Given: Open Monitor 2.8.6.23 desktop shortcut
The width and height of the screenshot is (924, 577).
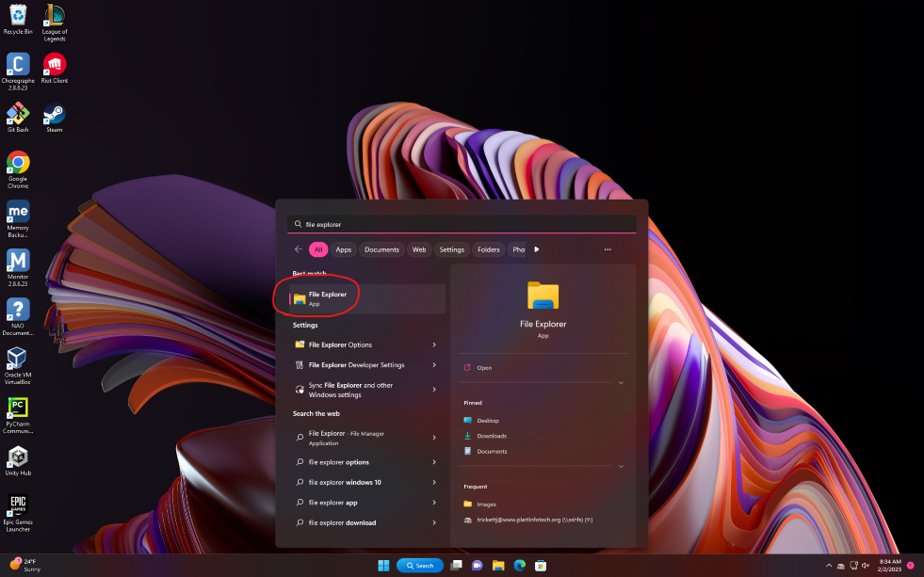Looking at the screenshot, I should tap(18, 267).
